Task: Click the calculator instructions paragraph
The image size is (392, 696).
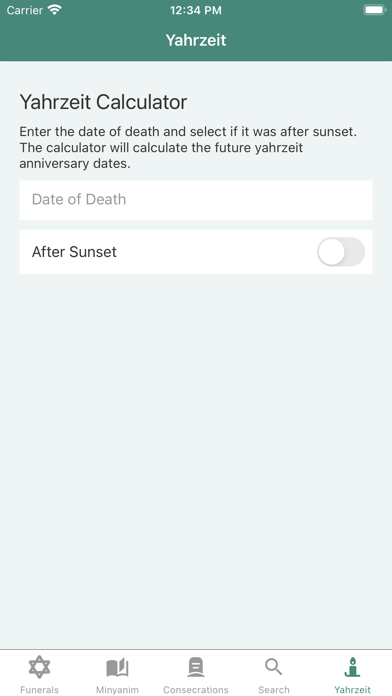Action: coord(188,148)
